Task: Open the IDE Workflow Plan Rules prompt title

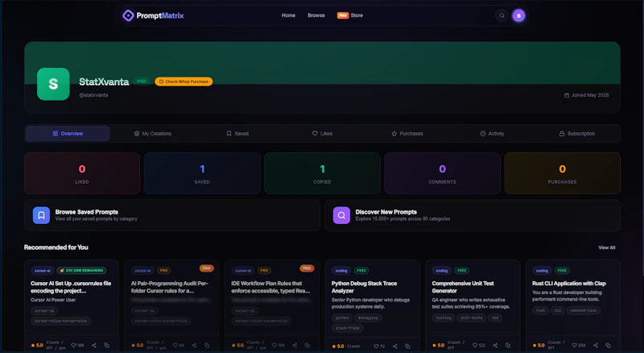Action: [270, 287]
